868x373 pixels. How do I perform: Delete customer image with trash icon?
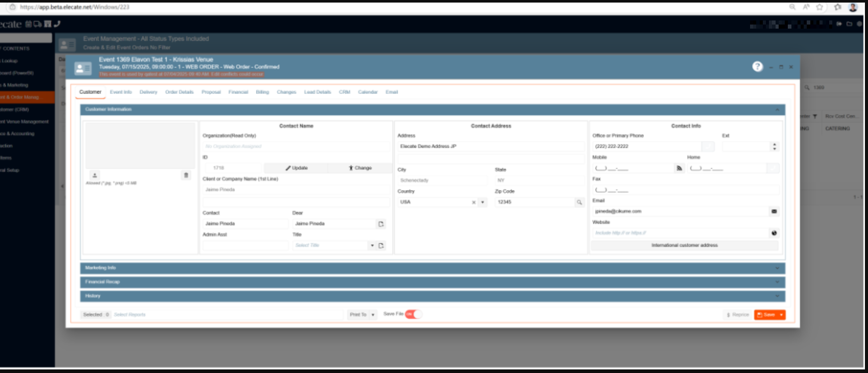(x=186, y=175)
